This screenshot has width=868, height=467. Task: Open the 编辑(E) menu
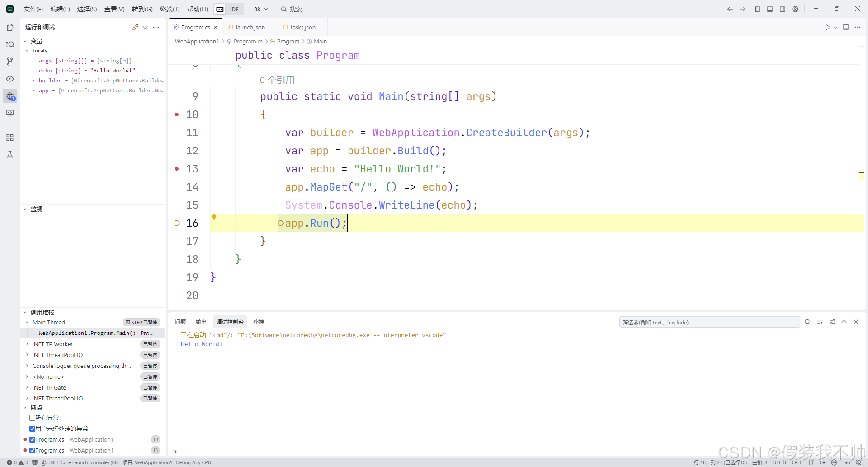60,9
